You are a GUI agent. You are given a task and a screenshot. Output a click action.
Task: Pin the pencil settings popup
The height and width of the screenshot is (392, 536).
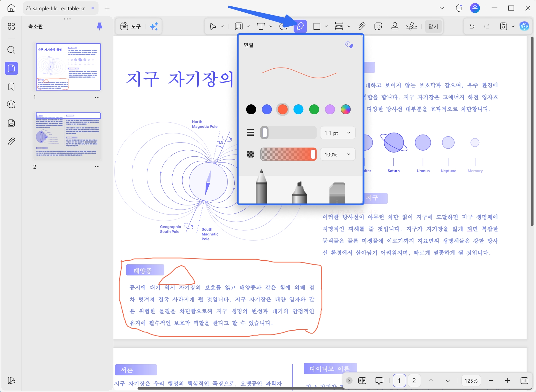(x=349, y=45)
